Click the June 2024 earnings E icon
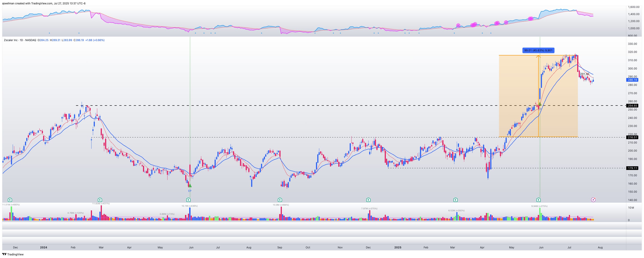This screenshot has height=258, width=644. pos(189,200)
